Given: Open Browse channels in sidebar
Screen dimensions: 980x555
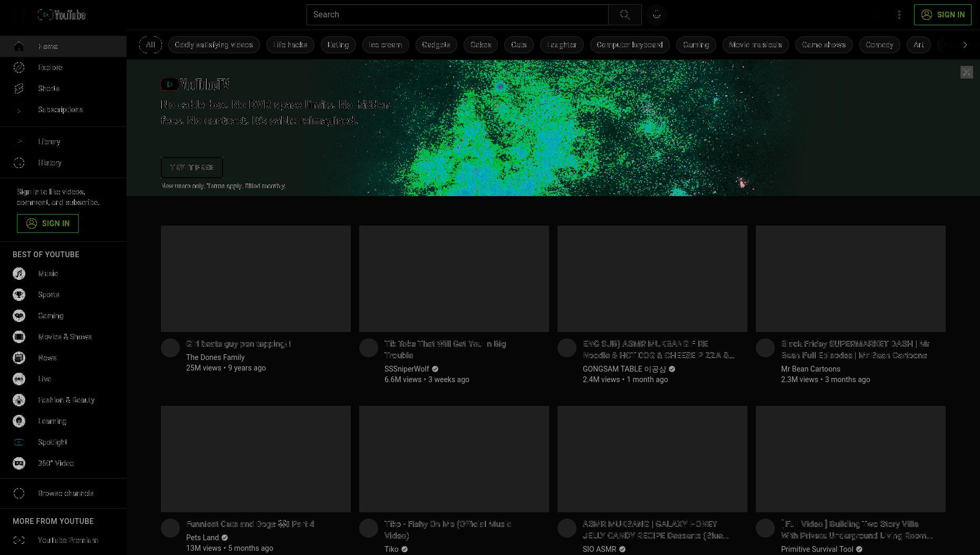Looking at the screenshot, I should coord(63,493).
